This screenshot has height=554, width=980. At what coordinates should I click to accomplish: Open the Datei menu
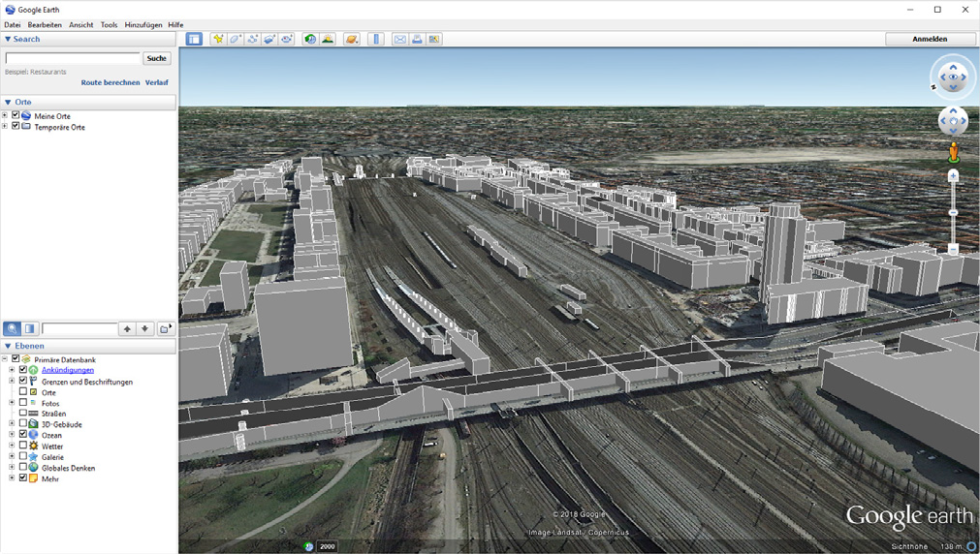point(13,25)
